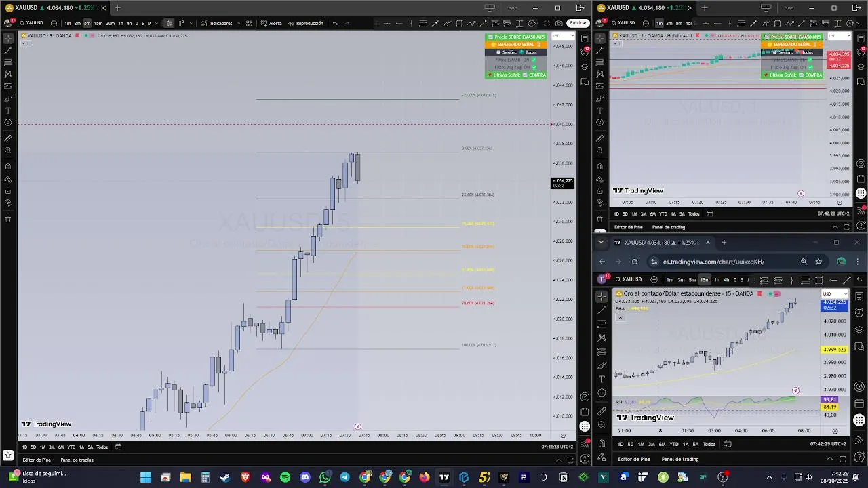The width and height of the screenshot is (868, 488).
Task: Toggle lock all drawings in main chart
Action: pyautogui.click(x=8, y=191)
